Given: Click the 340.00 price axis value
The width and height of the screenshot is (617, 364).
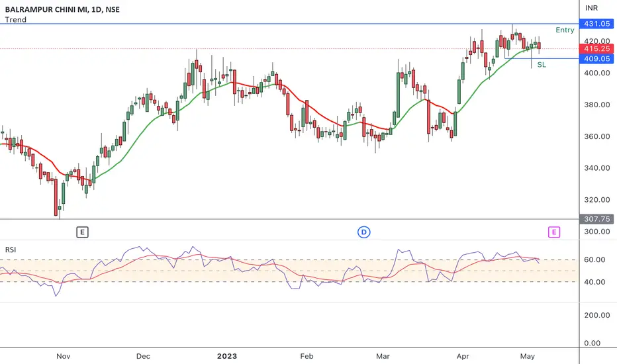Looking at the screenshot, I should 597,168.
